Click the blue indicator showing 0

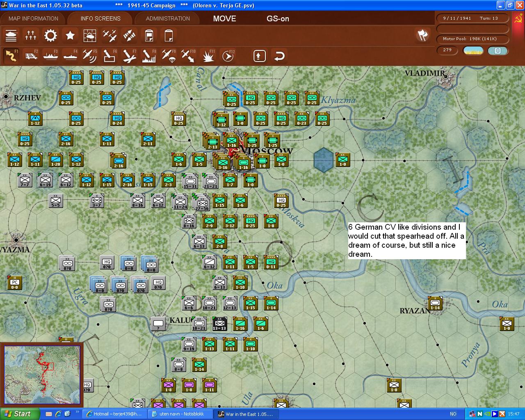coord(498,50)
